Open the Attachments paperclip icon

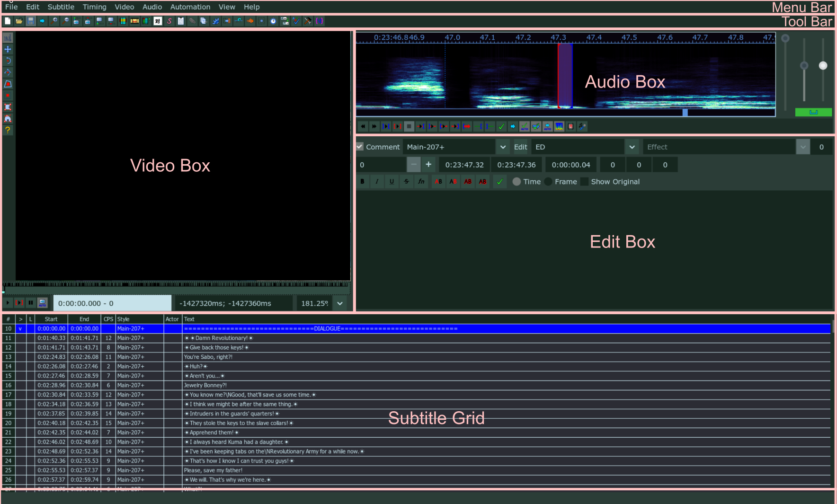(x=192, y=21)
